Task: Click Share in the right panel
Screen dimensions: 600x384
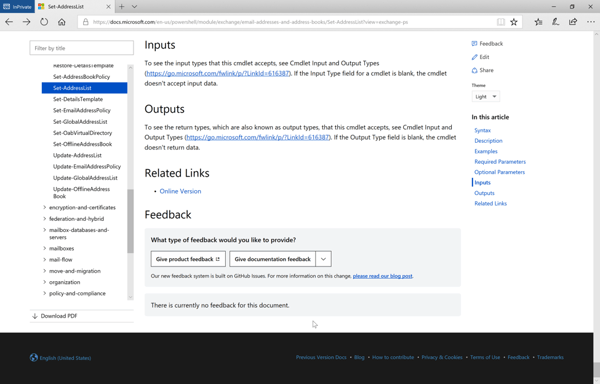Action: pos(483,70)
